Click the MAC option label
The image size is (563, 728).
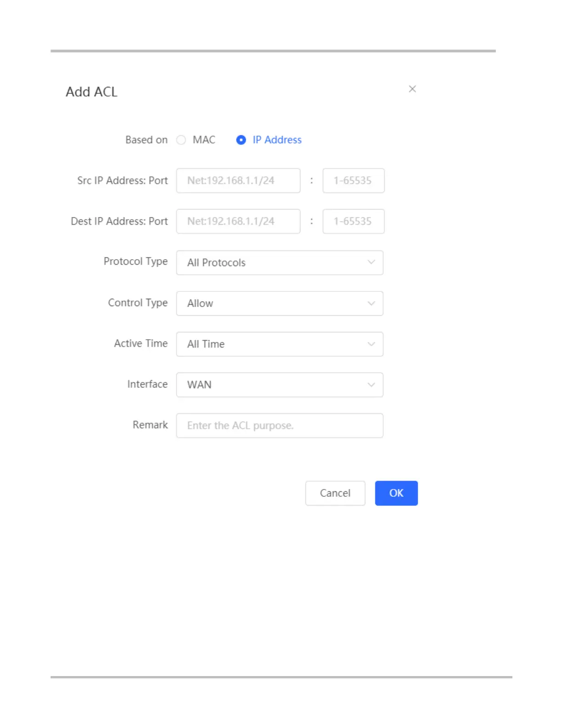pos(204,140)
